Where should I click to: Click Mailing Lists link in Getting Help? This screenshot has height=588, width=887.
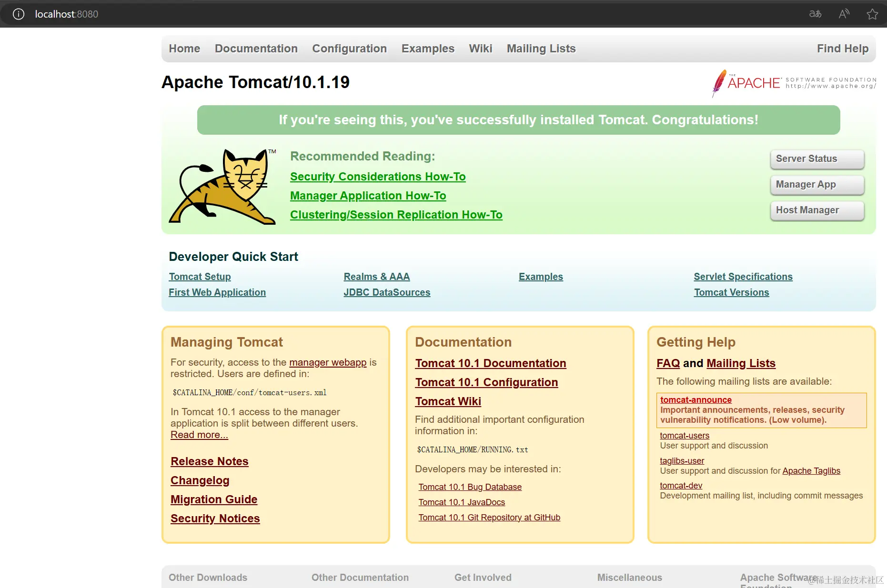[741, 363]
